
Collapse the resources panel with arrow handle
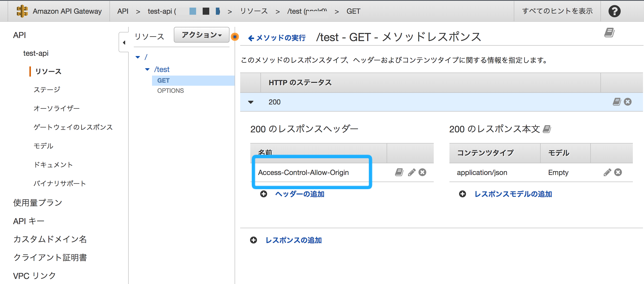pyautogui.click(x=124, y=43)
